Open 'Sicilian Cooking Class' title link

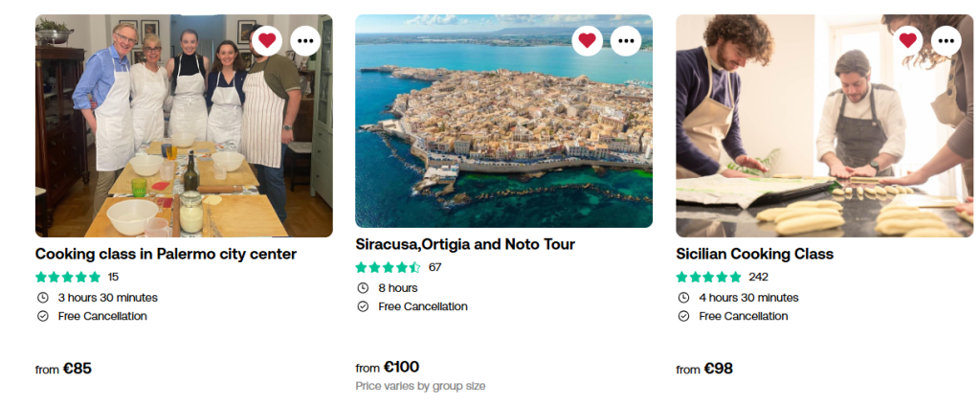(x=754, y=254)
